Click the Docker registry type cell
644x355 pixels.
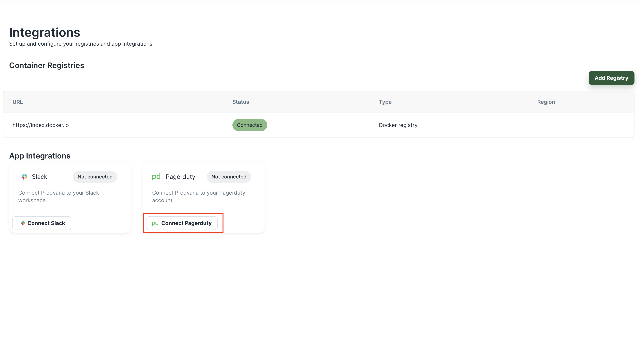[398, 125]
